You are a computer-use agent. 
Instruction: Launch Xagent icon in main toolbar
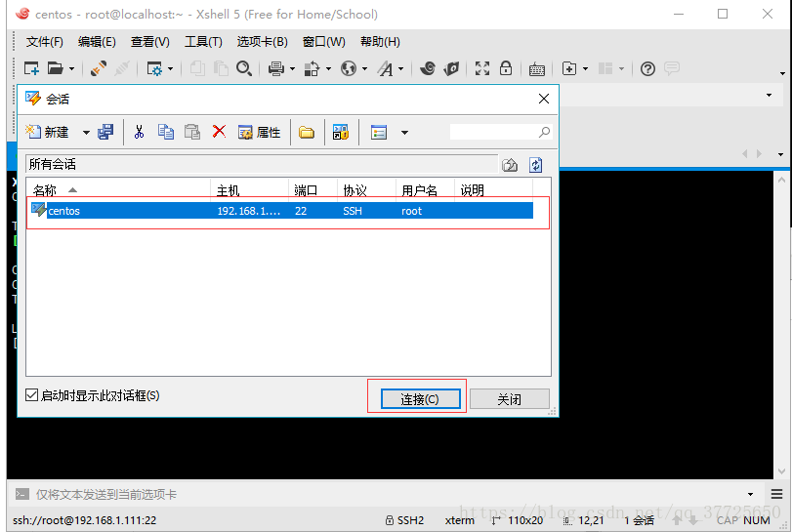pos(451,68)
